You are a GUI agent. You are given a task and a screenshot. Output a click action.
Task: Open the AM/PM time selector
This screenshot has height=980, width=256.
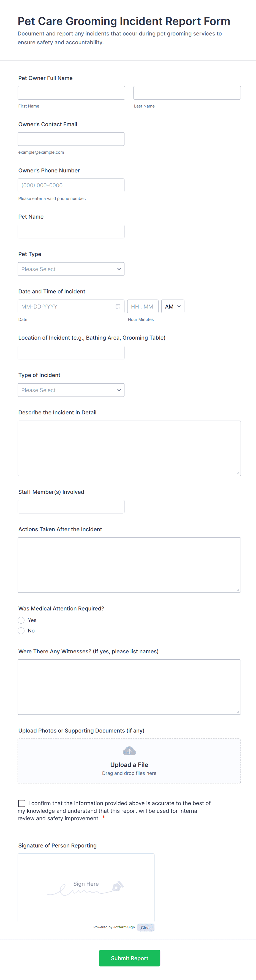click(173, 306)
